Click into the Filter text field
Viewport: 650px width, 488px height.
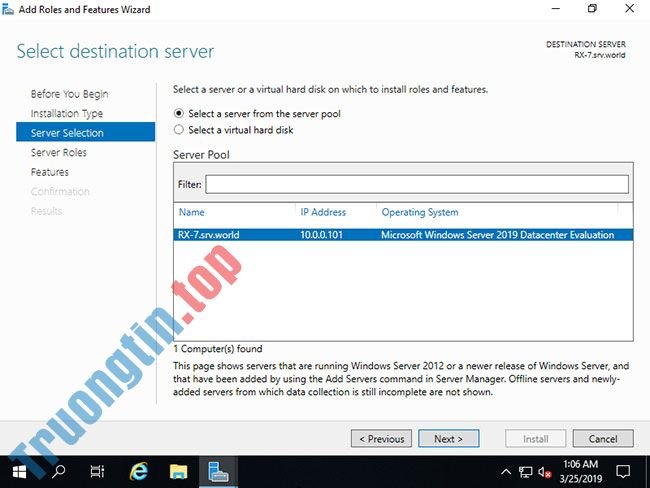point(417,184)
